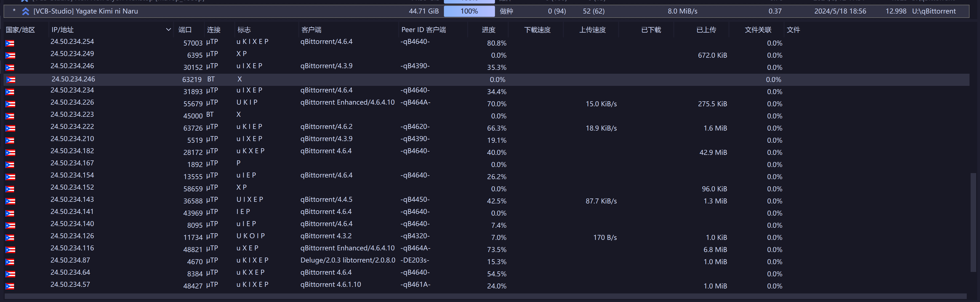Select peer IP 24.50.234.234
980x302 pixels.
72,90
